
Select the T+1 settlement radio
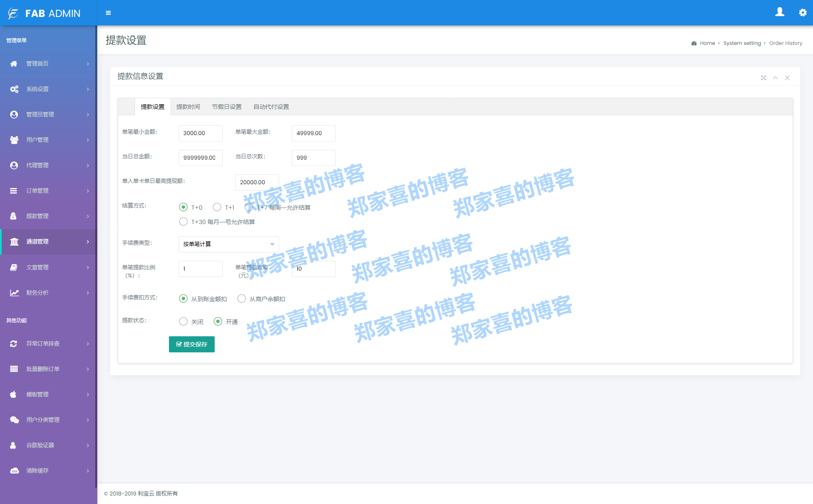tap(217, 207)
